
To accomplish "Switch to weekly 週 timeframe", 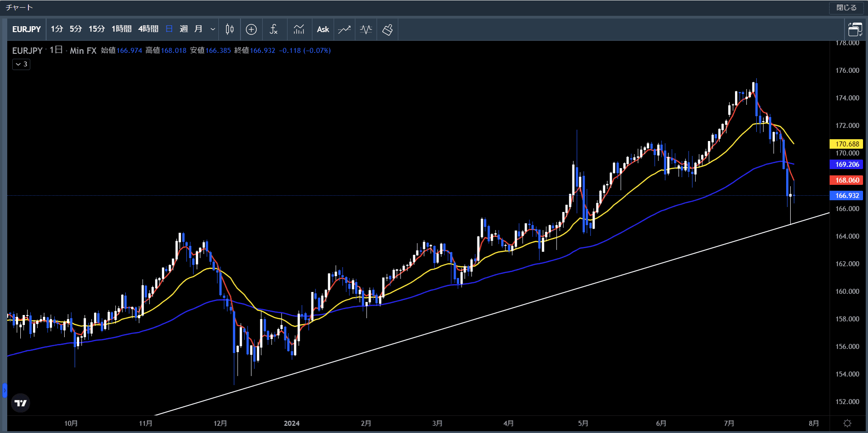I will [x=184, y=29].
